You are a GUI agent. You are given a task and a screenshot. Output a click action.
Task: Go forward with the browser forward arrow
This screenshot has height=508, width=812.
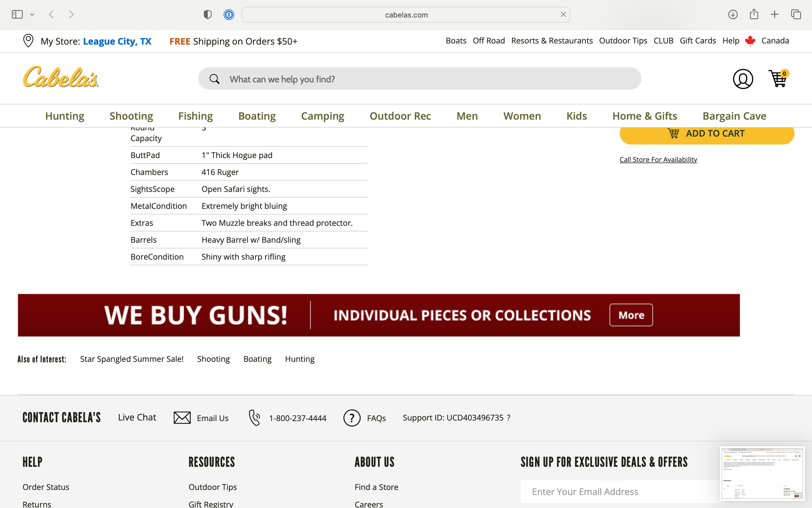tap(71, 14)
